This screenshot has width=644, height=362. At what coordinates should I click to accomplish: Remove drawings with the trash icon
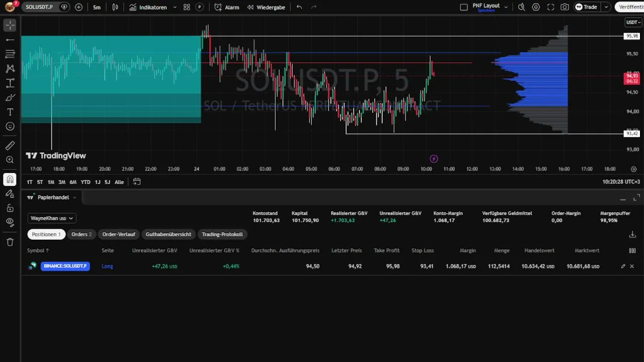click(x=10, y=242)
